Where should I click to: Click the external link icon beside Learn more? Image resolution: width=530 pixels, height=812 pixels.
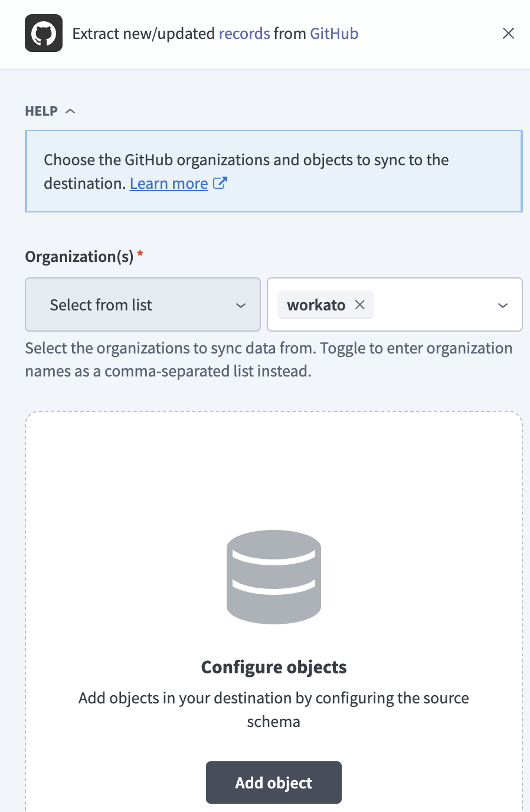tap(220, 183)
